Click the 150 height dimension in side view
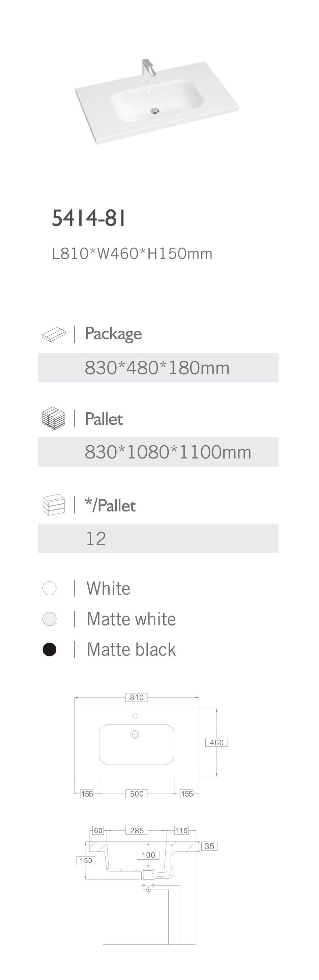Screen dimensions: 319x980 (x=86, y=861)
